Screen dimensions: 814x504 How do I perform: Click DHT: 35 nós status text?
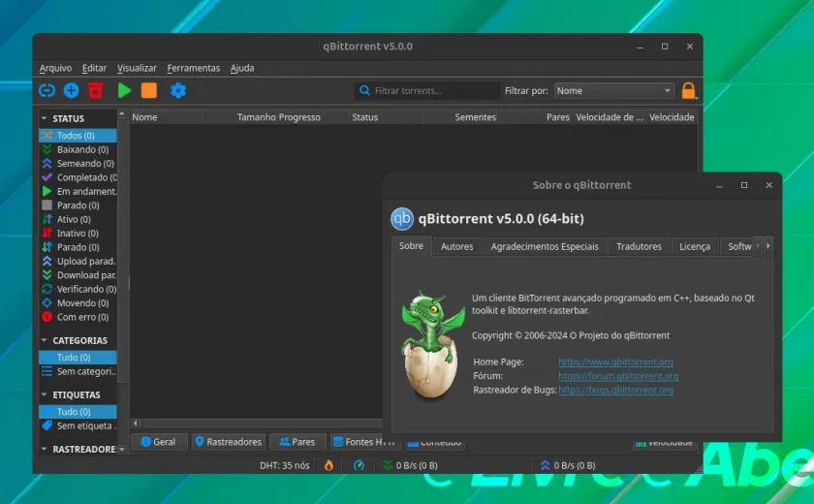click(x=285, y=465)
